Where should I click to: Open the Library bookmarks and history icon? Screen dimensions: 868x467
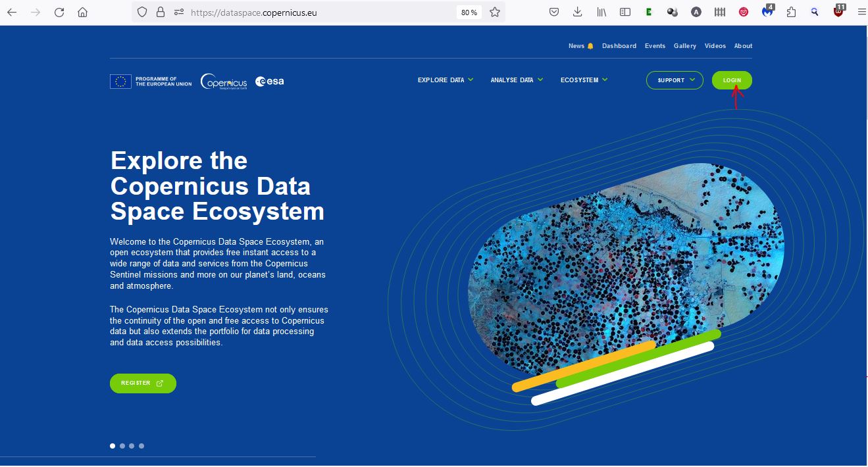pos(601,12)
